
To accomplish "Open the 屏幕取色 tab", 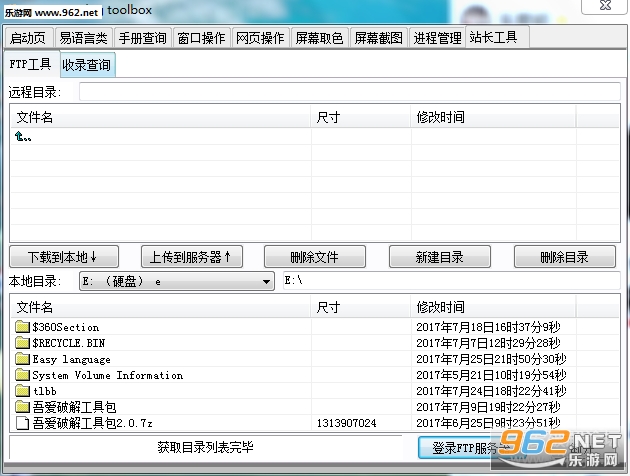I will click(319, 38).
